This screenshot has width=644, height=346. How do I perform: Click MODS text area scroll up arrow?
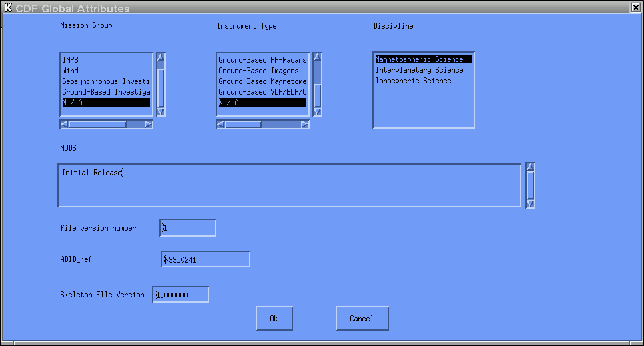[x=530, y=167]
